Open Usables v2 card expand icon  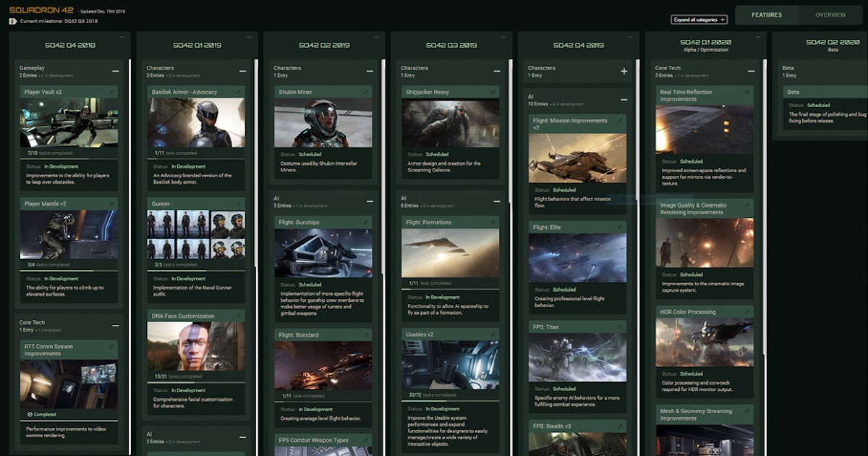[493, 334]
